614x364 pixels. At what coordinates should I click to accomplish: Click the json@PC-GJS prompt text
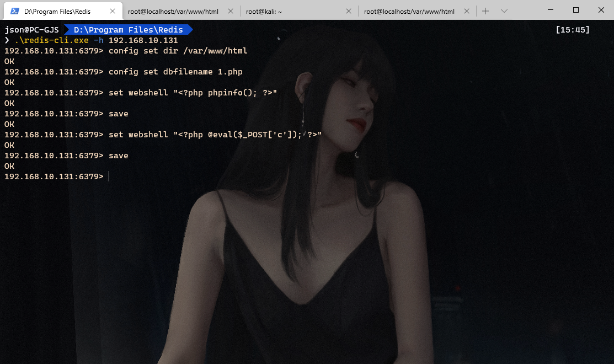coord(31,30)
